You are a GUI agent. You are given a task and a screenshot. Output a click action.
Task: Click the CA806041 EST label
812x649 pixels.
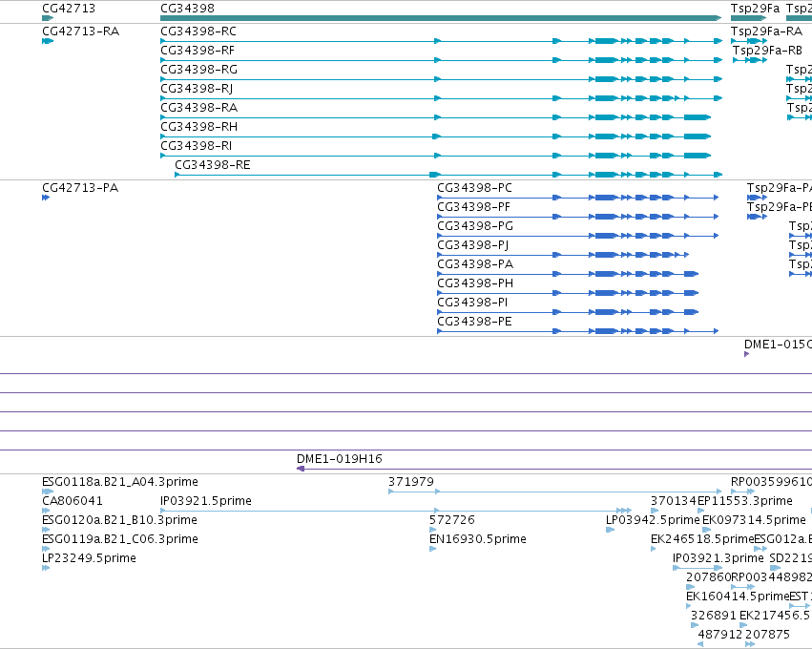(72, 501)
